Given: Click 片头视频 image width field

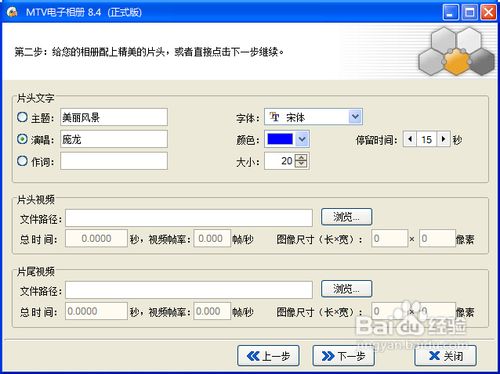Looking at the screenshot, I should [x=390, y=238].
